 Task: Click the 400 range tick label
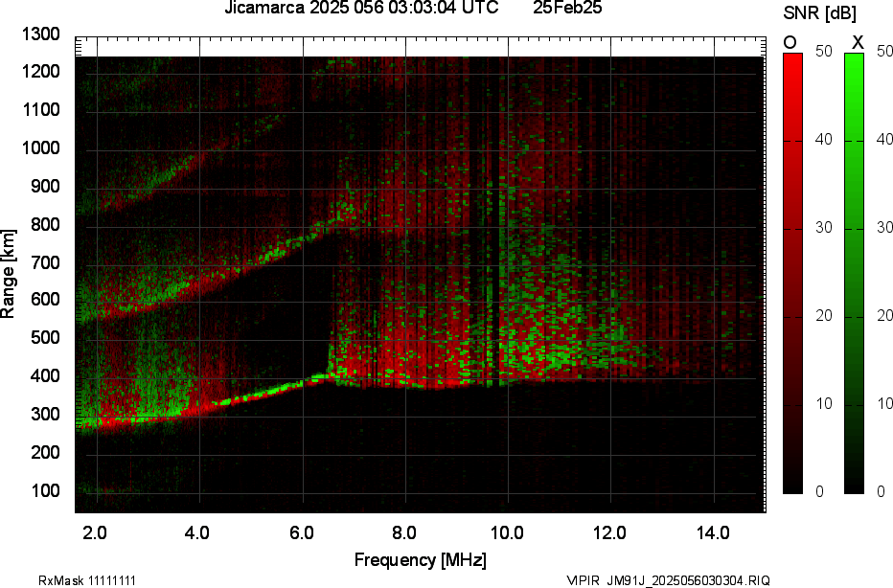click(x=44, y=375)
